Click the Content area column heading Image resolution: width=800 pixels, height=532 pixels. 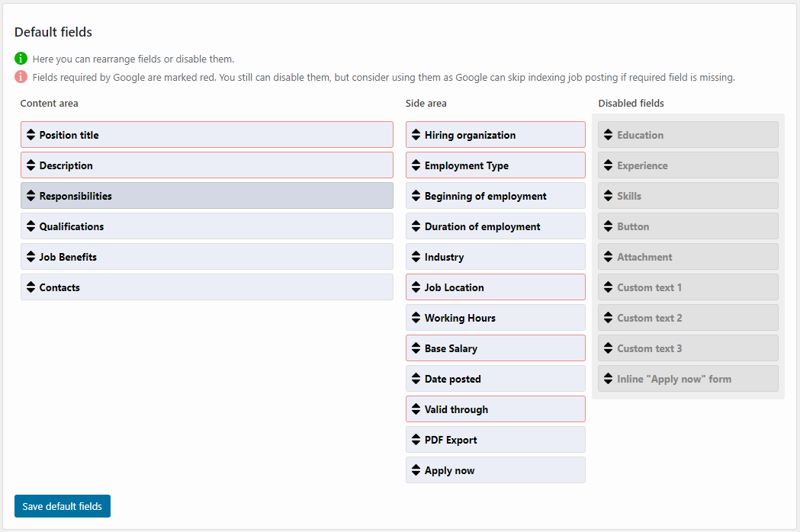point(49,103)
